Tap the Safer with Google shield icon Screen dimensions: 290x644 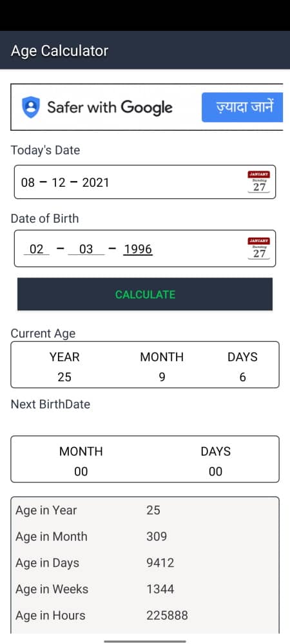(31, 107)
